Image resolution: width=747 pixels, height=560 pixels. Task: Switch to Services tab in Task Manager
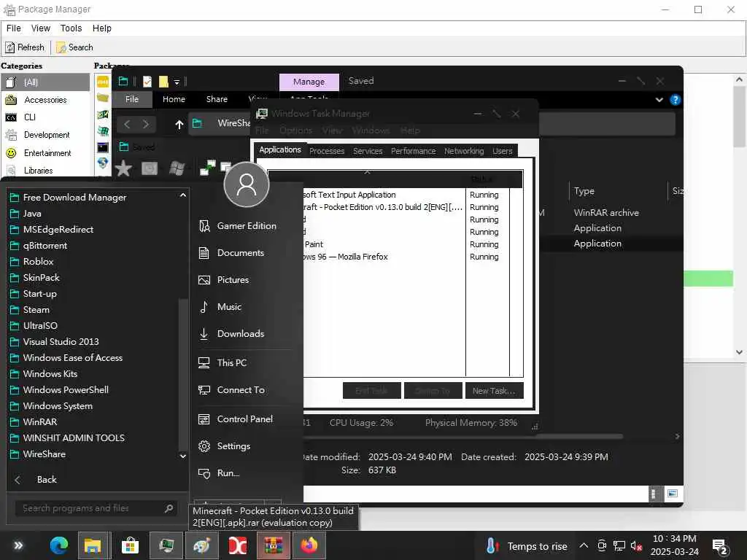(368, 151)
